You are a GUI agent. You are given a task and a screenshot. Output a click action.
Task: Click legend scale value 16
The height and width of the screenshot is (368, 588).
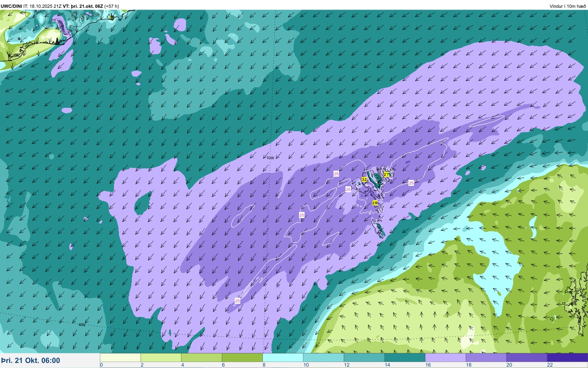(x=427, y=365)
